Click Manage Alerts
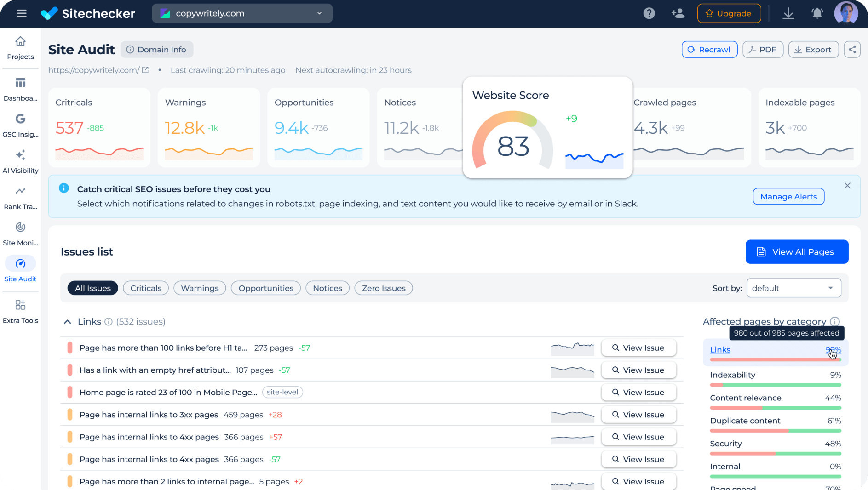Image resolution: width=868 pixels, height=490 pixels. 788,197
